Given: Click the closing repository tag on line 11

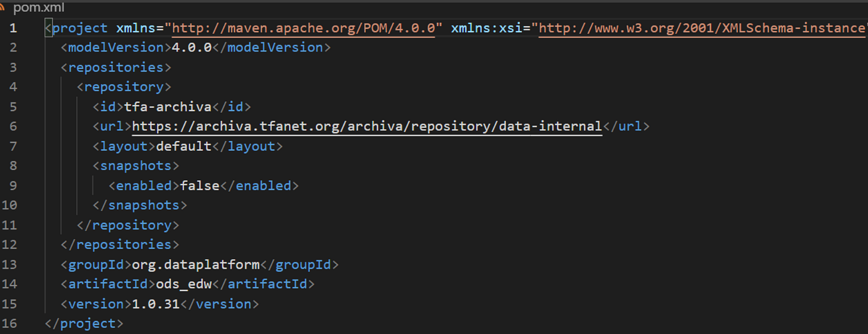Looking at the screenshot, I should [x=128, y=225].
